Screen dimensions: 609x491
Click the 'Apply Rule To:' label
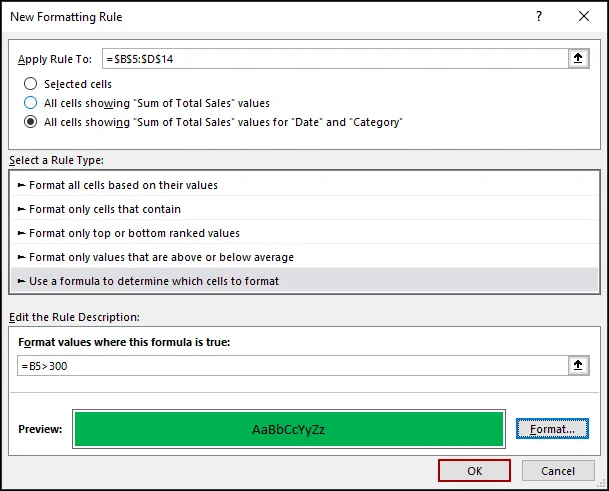point(55,59)
